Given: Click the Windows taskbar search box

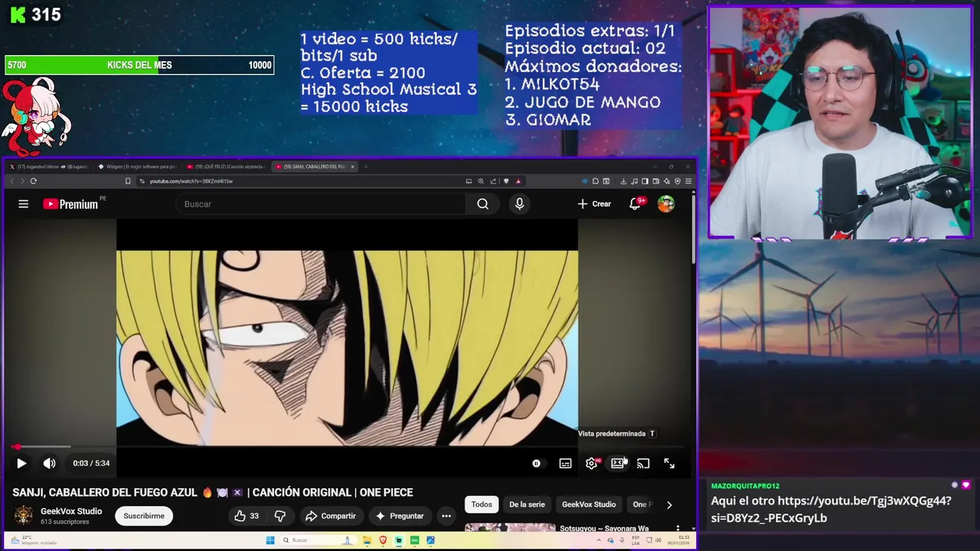Looking at the screenshot, I should tap(318, 540).
